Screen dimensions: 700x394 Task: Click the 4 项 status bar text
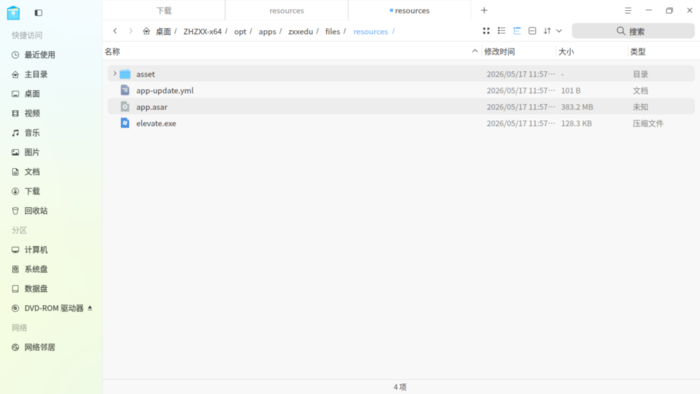pyautogui.click(x=400, y=387)
